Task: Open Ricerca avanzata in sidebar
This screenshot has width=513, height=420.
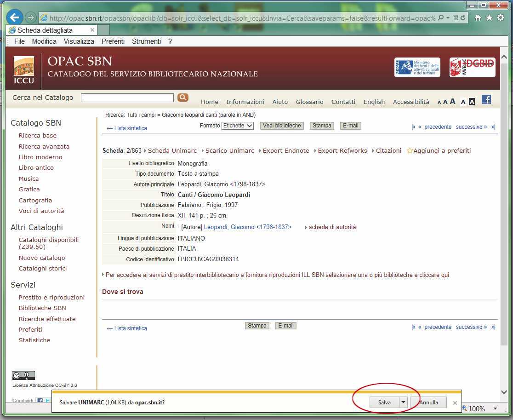Action: coord(44,146)
